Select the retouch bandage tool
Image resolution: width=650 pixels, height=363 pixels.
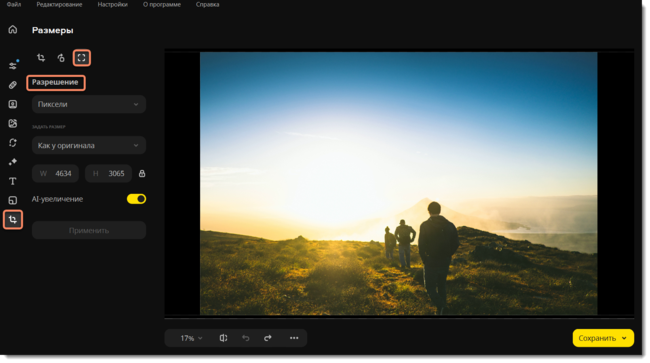pyautogui.click(x=13, y=85)
